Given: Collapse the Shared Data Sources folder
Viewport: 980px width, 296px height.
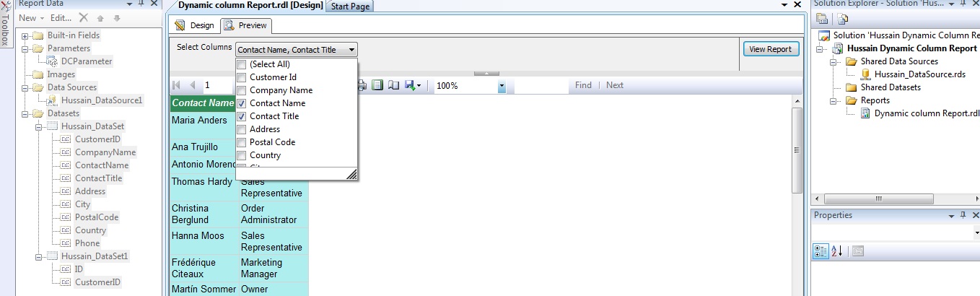Looking at the screenshot, I should coord(833,61).
